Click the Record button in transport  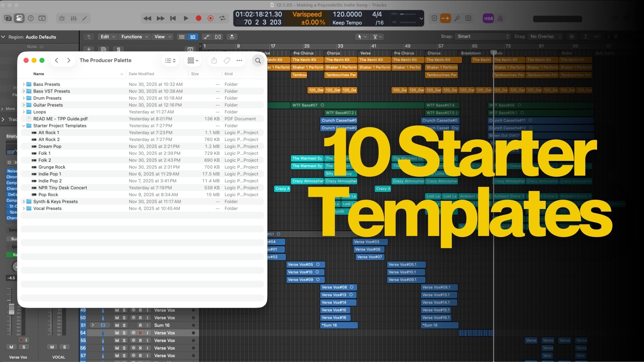(199, 18)
